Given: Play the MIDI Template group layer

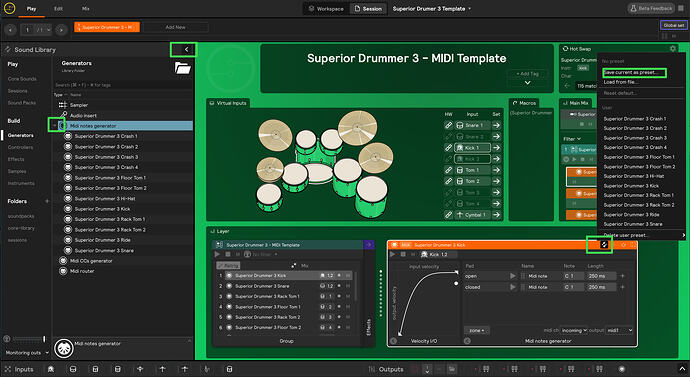Looking at the screenshot, I should tap(217, 254).
